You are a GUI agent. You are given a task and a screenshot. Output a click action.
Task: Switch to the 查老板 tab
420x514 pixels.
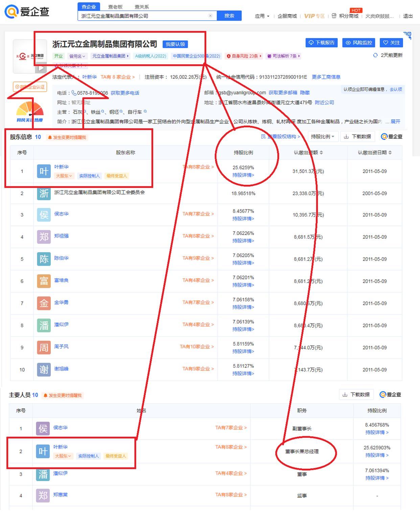pyautogui.click(x=115, y=6)
